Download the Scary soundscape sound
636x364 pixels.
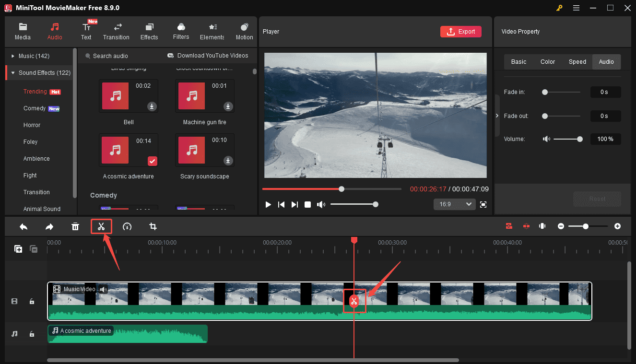coord(229,161)
